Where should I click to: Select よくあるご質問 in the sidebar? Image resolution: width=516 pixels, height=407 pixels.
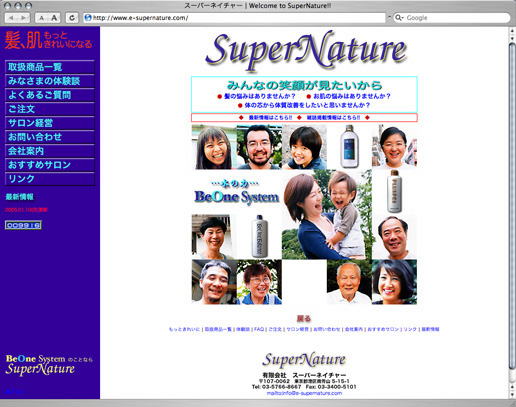pos(50,95)
